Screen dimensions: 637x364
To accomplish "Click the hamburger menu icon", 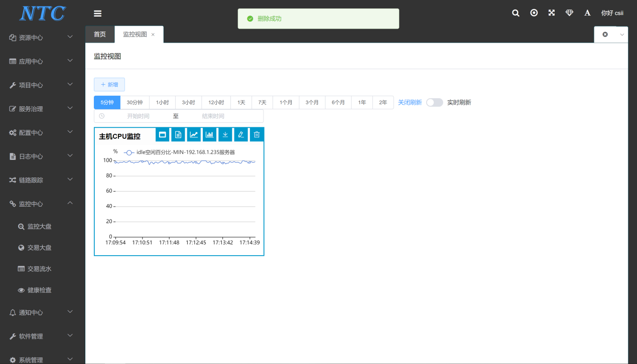I will click(98, 14).
